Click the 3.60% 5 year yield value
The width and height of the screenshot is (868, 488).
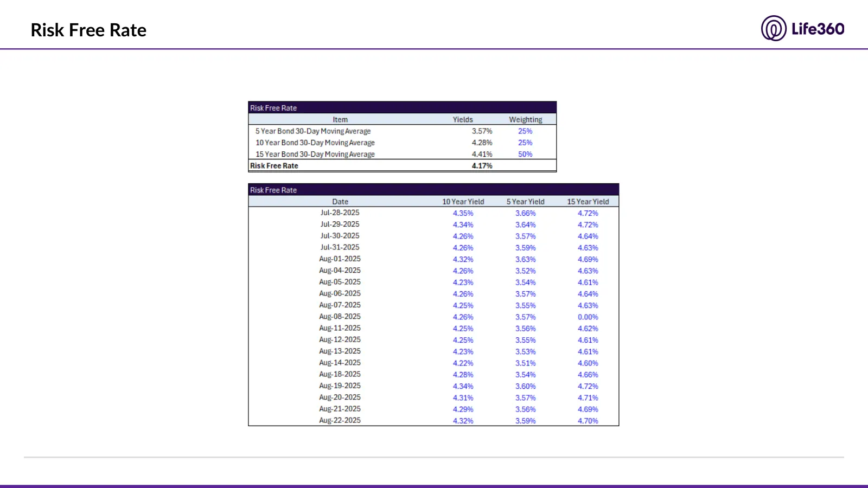[x=525, y=387]
